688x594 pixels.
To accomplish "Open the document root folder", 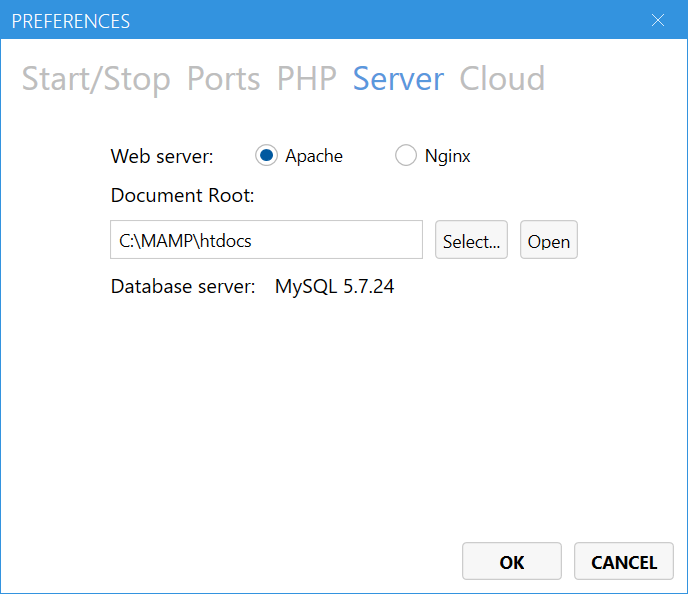I will tap(549, 240).
